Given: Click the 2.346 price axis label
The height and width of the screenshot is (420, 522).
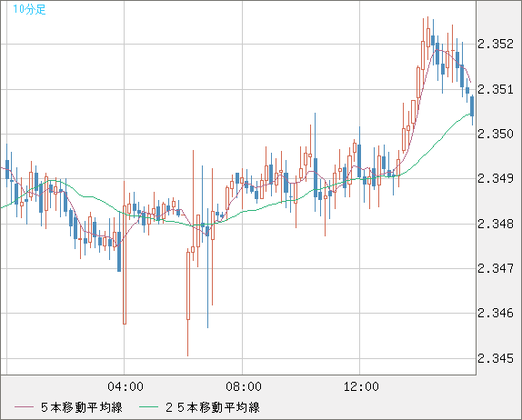Looking at the screenshot, I should pyautogui.click(x=496, y=313).
